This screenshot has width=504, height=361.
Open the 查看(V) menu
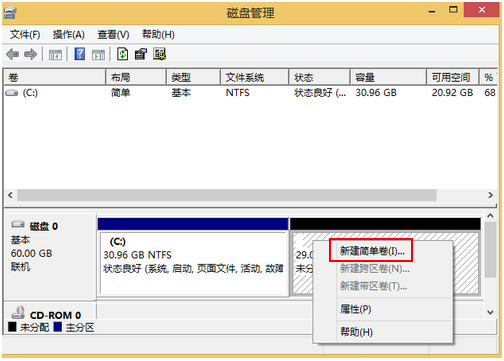coord(113,34)
